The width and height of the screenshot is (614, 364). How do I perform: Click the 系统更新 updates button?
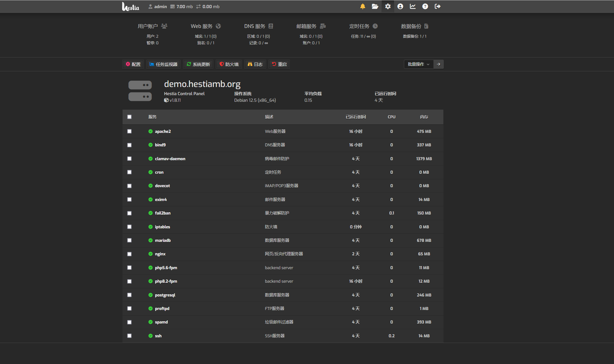(x=198, y=64)
